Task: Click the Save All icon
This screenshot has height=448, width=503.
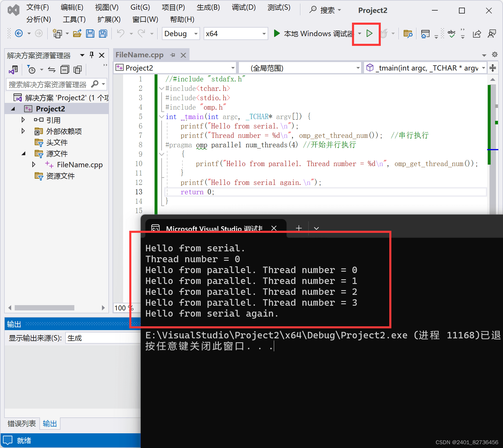Action: (103, 34)
